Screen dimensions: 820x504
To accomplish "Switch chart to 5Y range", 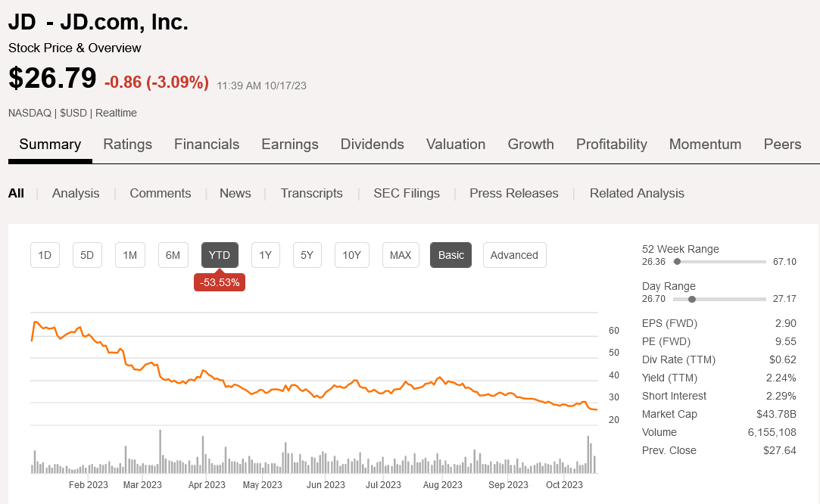I will tap(307, 255).
